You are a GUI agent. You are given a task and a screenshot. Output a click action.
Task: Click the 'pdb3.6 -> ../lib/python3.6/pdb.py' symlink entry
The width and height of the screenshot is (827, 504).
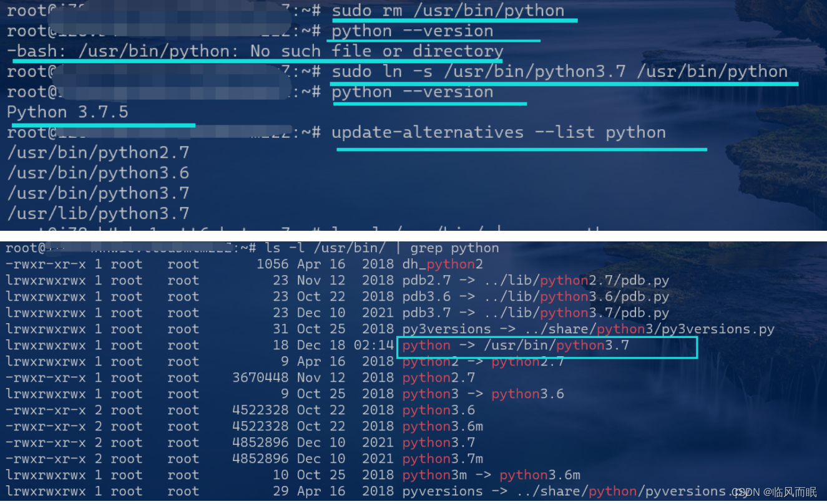(536, 297)
